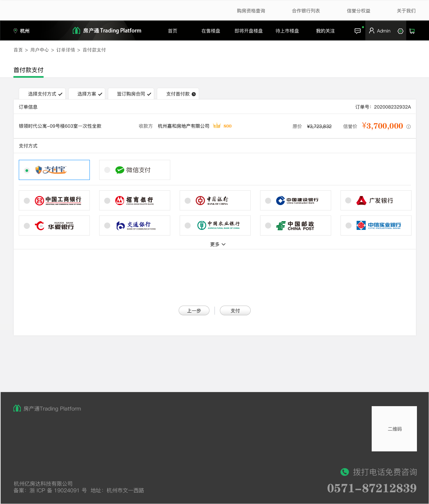Open 关于我们 link
429x504 pixels.
(x=406, y=11)
